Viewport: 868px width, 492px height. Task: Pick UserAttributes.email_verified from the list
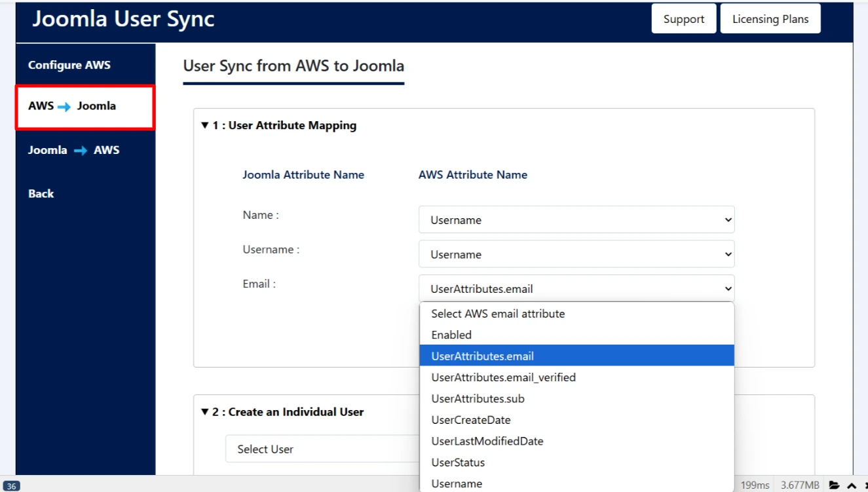pyautogui.click(x=576, y=377)
